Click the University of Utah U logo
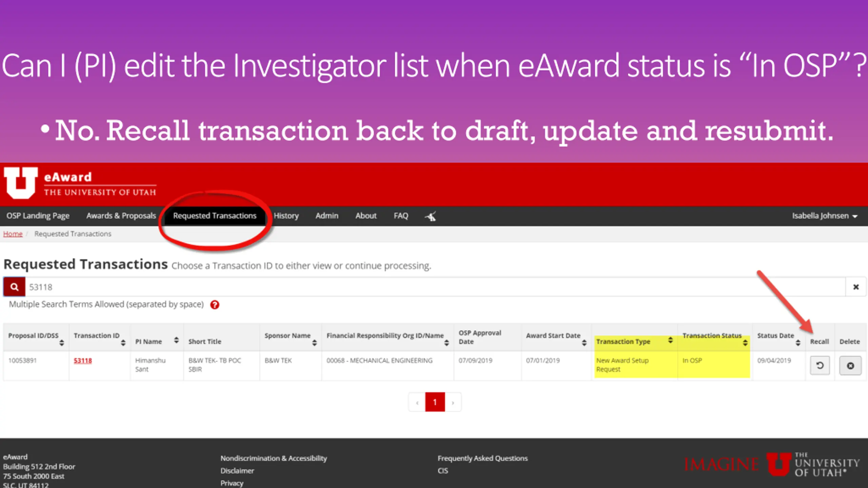 21,183
